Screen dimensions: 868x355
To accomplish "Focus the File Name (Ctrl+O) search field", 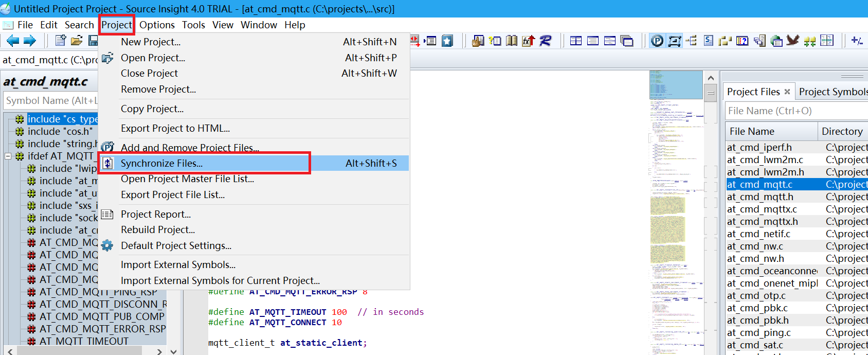I will click(x=794, y=111).
